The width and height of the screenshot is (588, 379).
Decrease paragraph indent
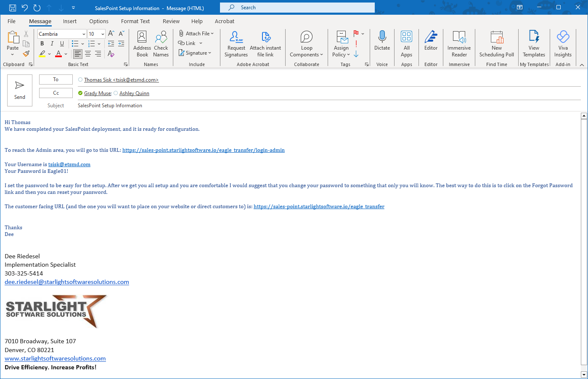click(111, 44)
